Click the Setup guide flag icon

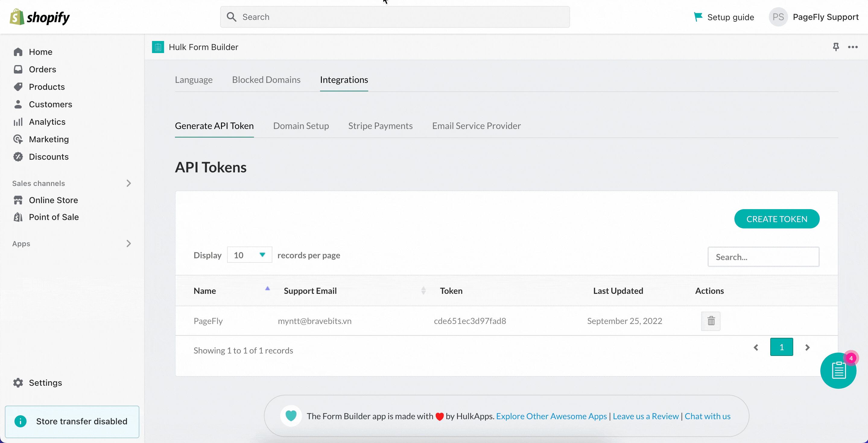click(698, 17)
